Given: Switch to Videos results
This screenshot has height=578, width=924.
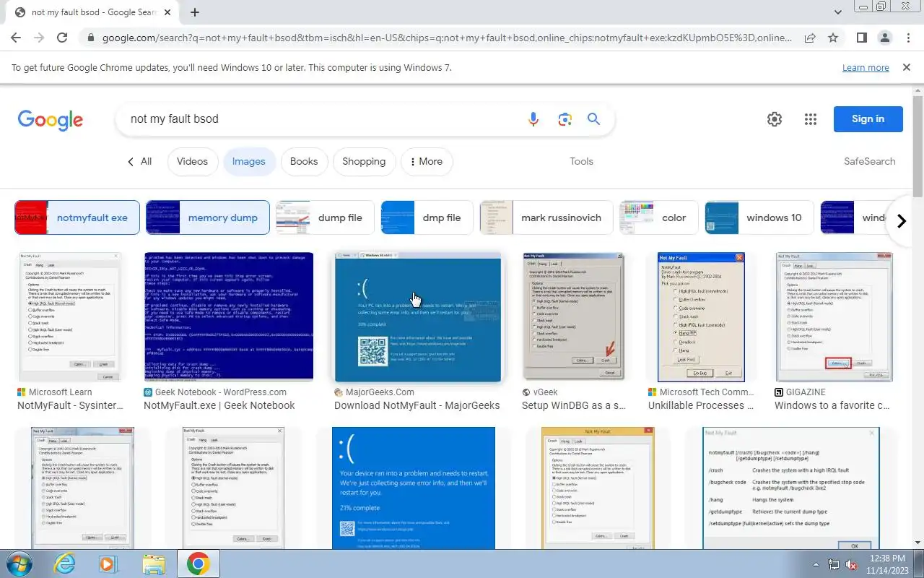Looking at the screenshot, I should tap(192, 162).
